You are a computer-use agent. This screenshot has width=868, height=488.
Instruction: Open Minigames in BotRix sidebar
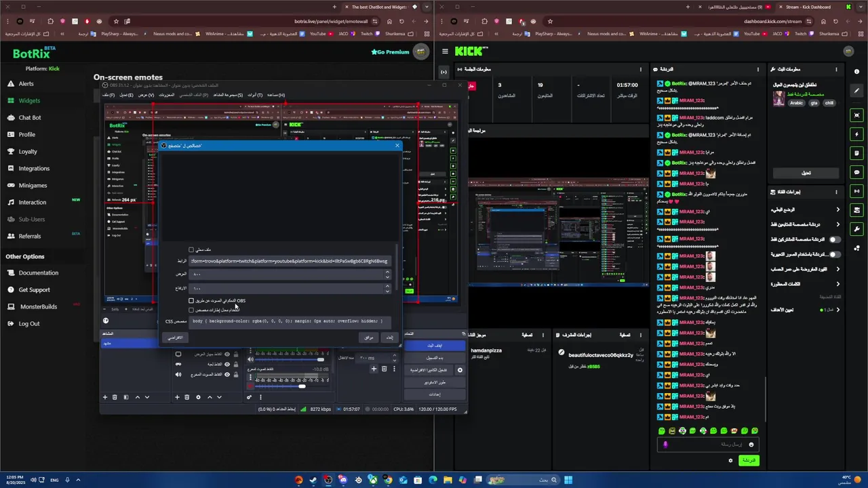(x=33, y=185)
